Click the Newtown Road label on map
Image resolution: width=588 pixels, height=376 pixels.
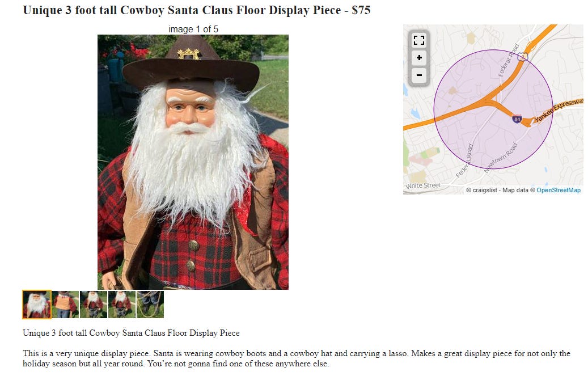pos(501,158)
